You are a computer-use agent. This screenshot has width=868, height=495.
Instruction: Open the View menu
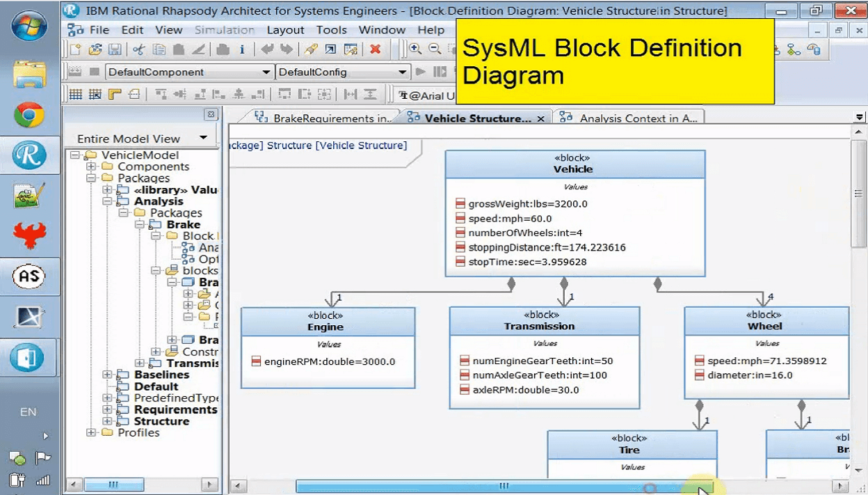click(169, 30)
